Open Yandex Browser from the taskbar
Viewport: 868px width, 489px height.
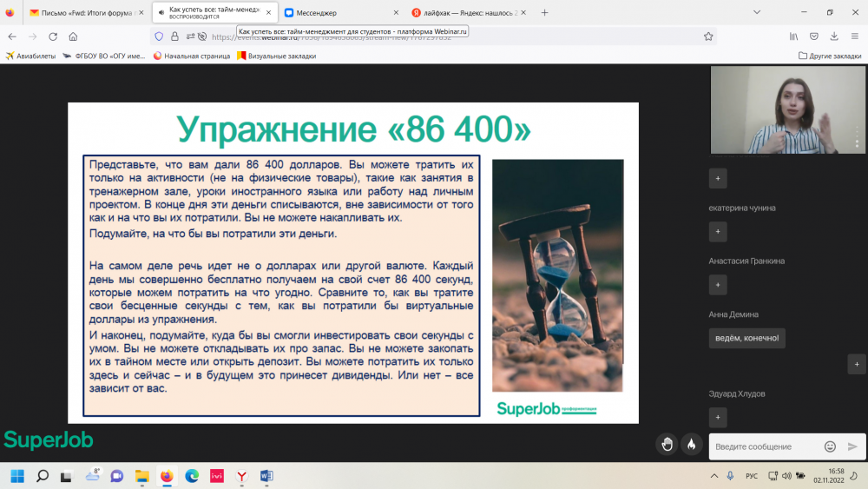[242, 476]
